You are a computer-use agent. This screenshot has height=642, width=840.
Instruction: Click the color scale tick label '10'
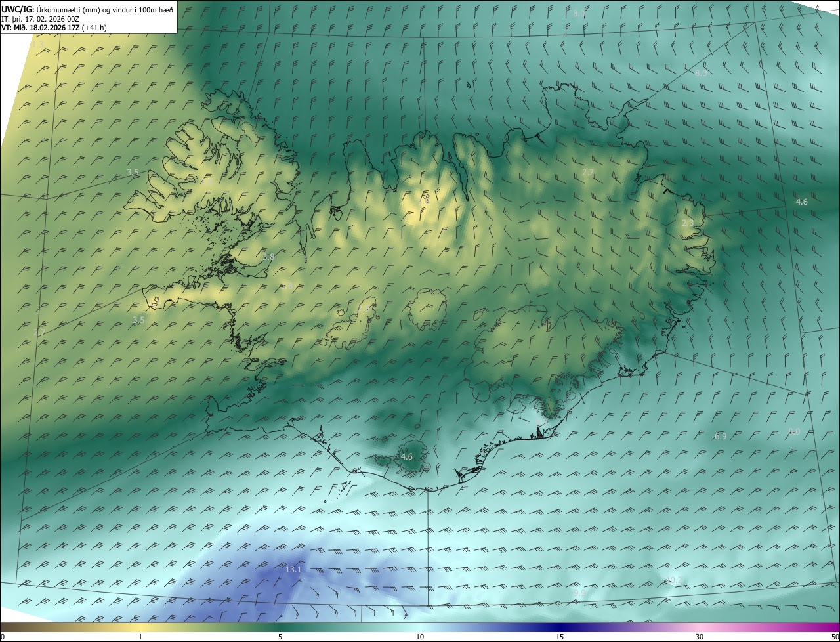(x=420, y=637)
